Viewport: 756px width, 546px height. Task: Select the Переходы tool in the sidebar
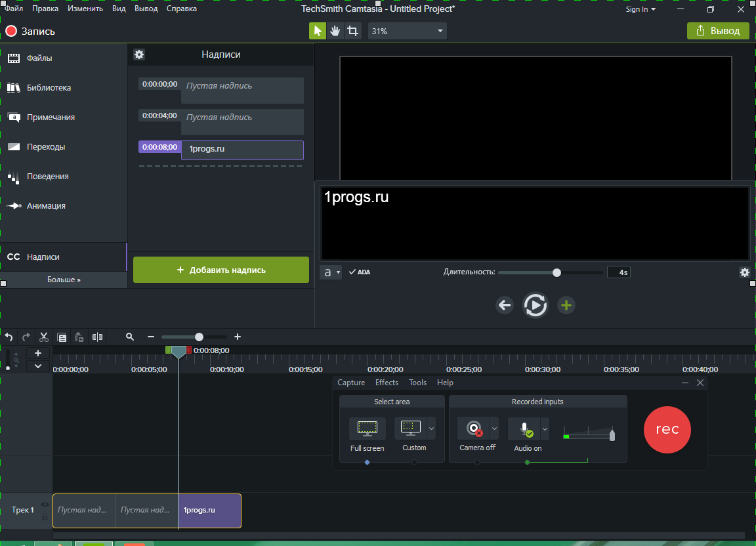39,146
